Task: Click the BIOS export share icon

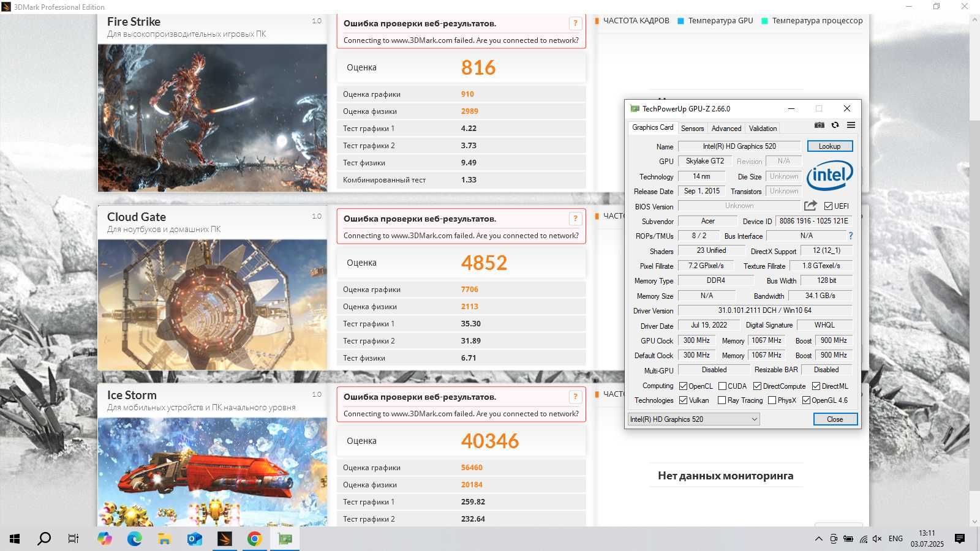Action: 810,206
